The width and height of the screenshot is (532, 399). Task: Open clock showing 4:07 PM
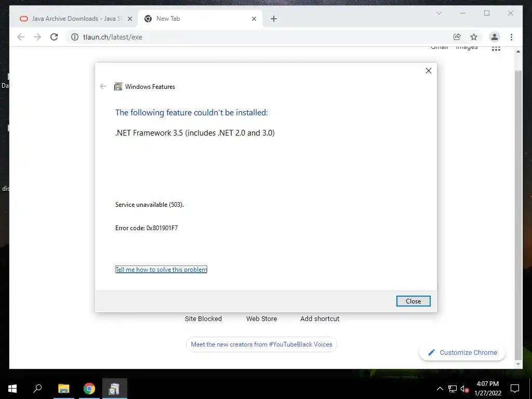point(487,389)
